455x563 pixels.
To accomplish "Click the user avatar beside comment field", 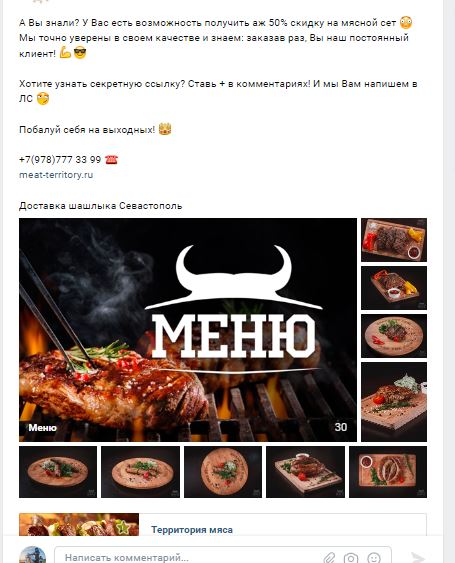I will (32, 555).
